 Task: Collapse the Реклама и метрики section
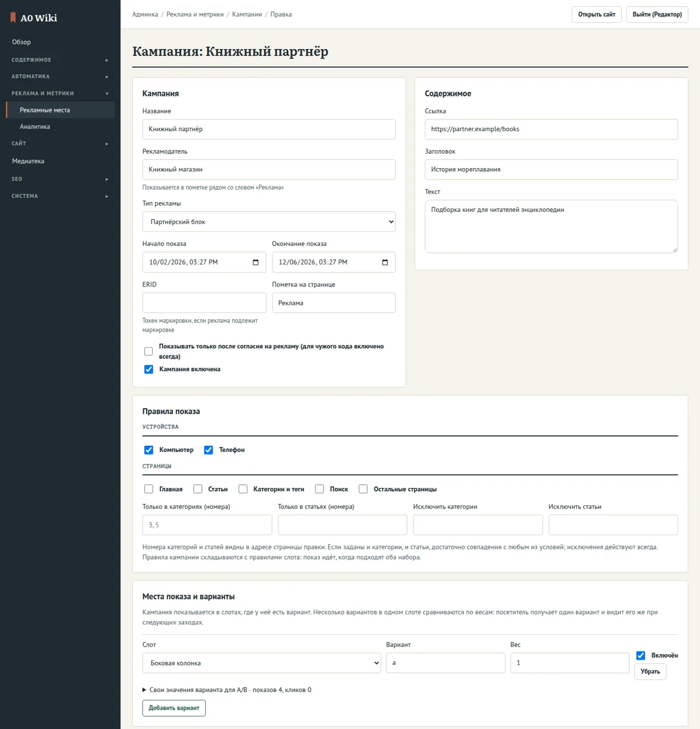(x=60, y=93)
